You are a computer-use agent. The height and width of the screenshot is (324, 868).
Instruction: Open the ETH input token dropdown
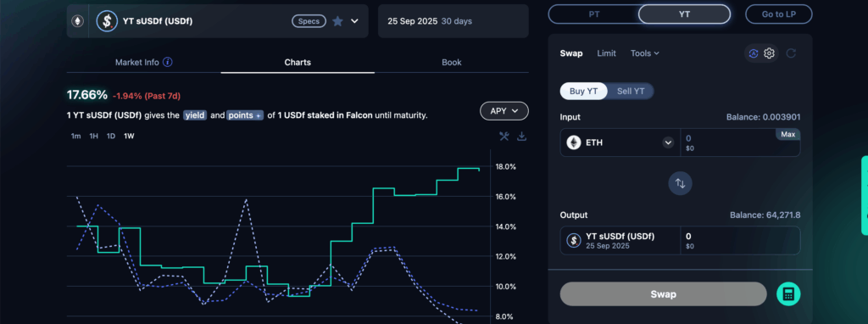[668, 142]
